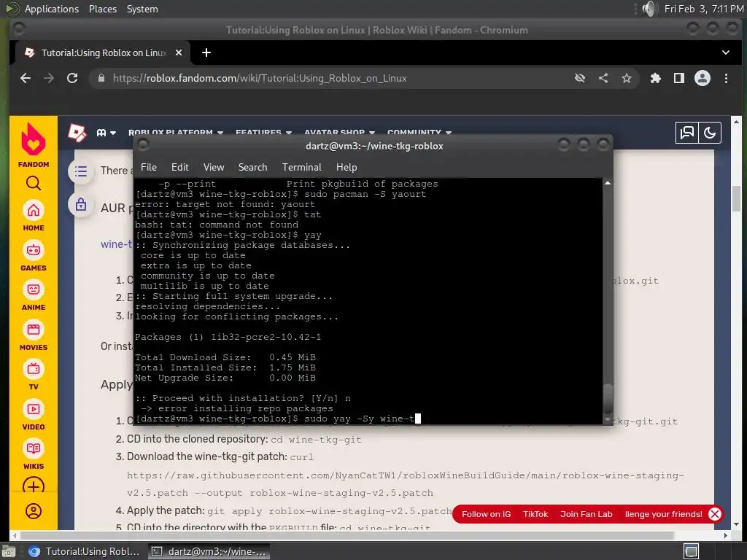Click the terminal scrollbar thumb

tap(608, 399)
